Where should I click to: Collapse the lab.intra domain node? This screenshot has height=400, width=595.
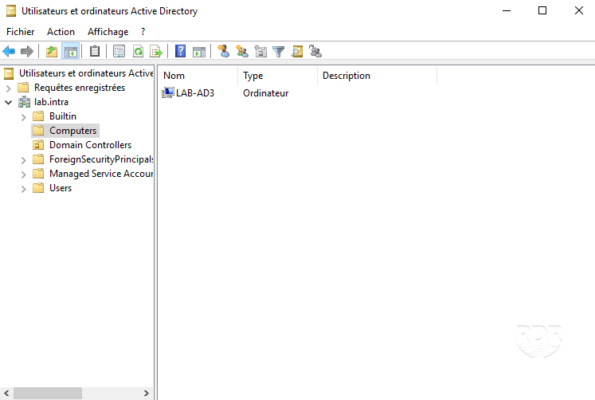(x=8, y=102)
